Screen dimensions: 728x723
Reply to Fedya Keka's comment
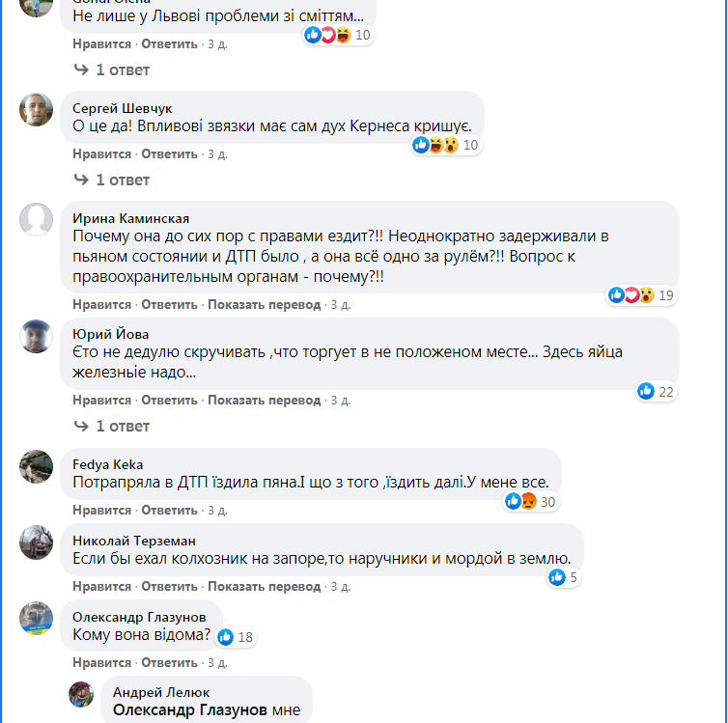pyautogui.click(x=169, y=510)
